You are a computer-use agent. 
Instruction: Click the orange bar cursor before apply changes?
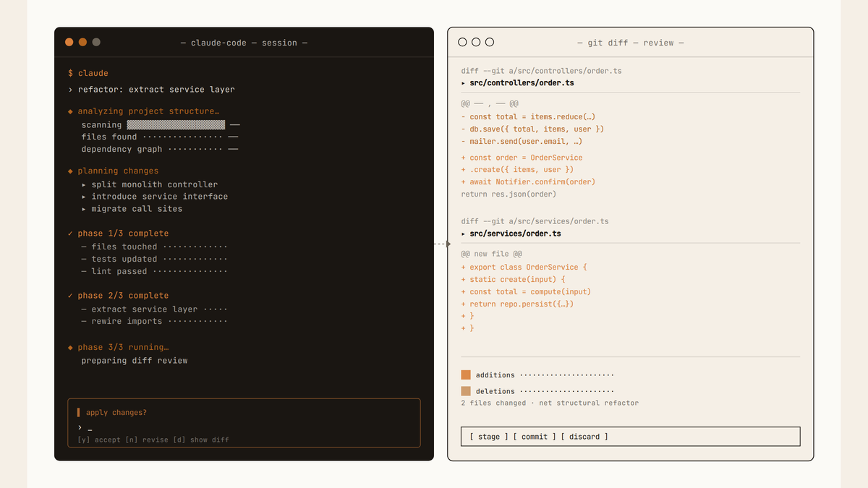coord(79,412)
